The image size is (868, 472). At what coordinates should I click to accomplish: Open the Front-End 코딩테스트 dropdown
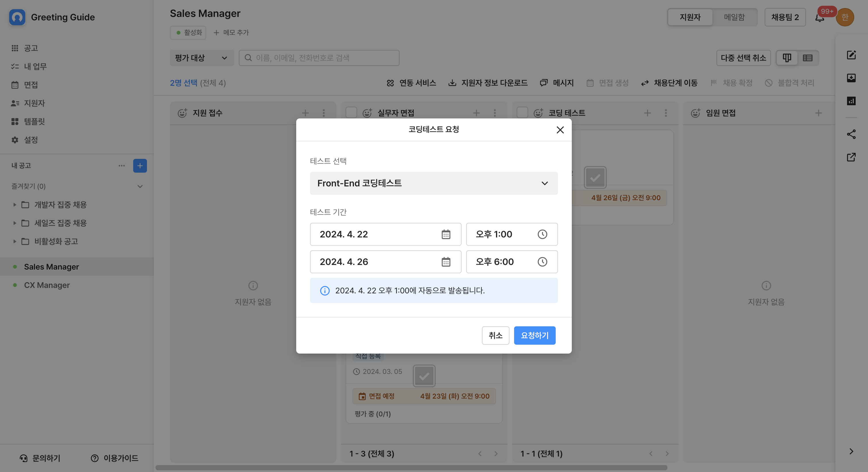[434, 184]
